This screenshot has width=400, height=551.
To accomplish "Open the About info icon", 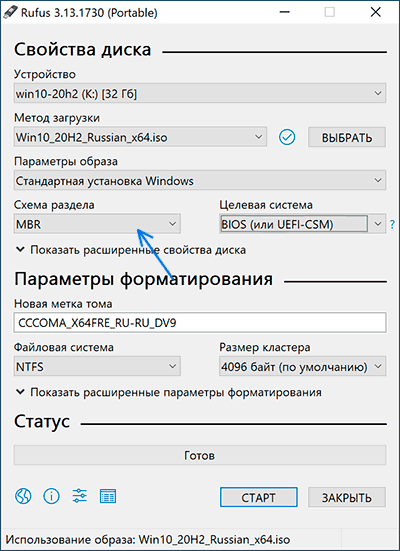I will [51, 496].
